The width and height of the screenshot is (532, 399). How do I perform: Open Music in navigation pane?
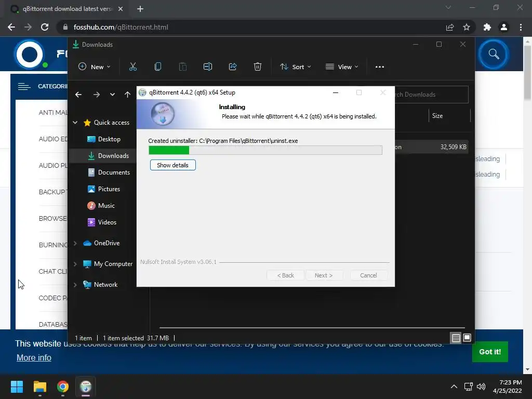click(101, 206)
